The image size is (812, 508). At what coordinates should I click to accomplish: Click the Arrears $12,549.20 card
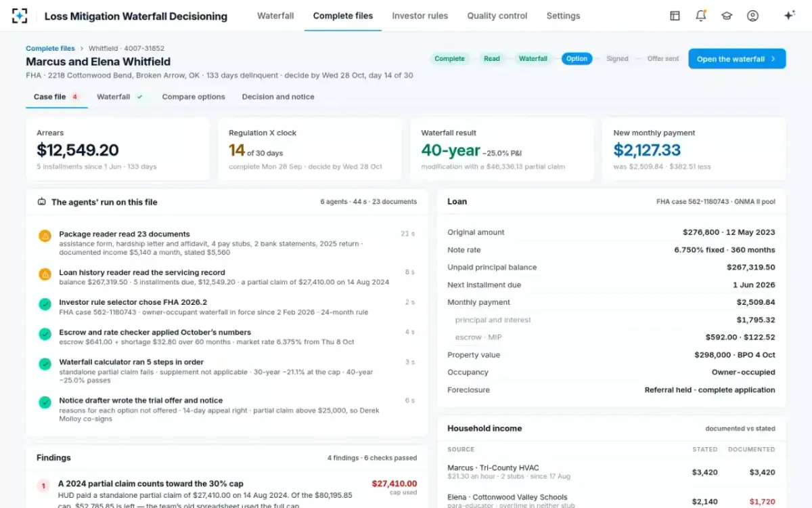118,149
